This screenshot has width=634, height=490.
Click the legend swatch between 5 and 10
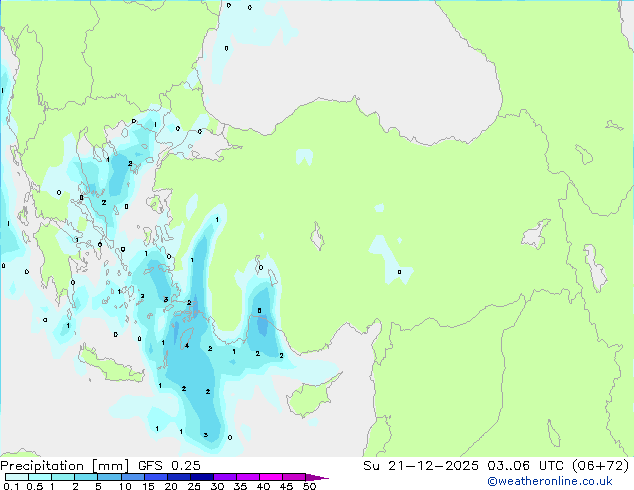[x=109, y=477]
